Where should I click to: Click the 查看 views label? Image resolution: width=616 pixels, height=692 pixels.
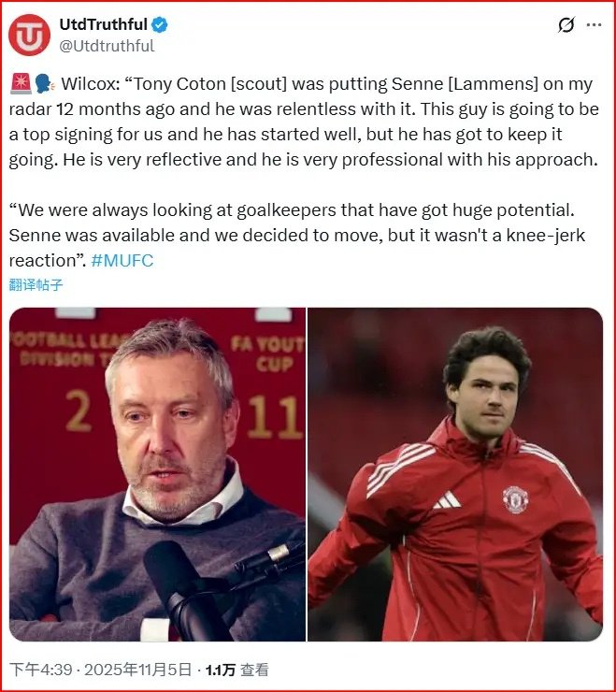(x=254, y=670)
